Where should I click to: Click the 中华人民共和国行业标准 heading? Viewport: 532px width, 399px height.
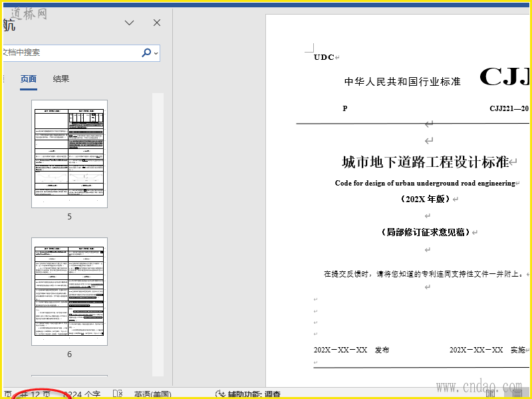coord(402,81)
